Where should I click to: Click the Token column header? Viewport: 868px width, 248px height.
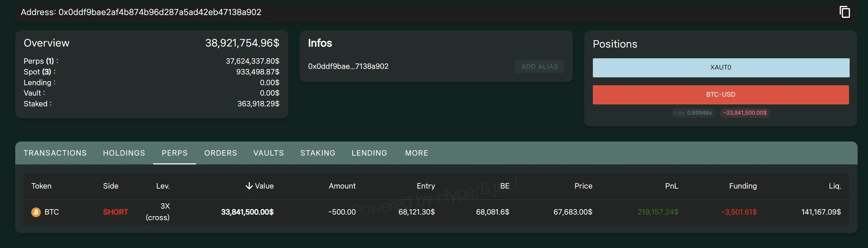tap(42, 186)
